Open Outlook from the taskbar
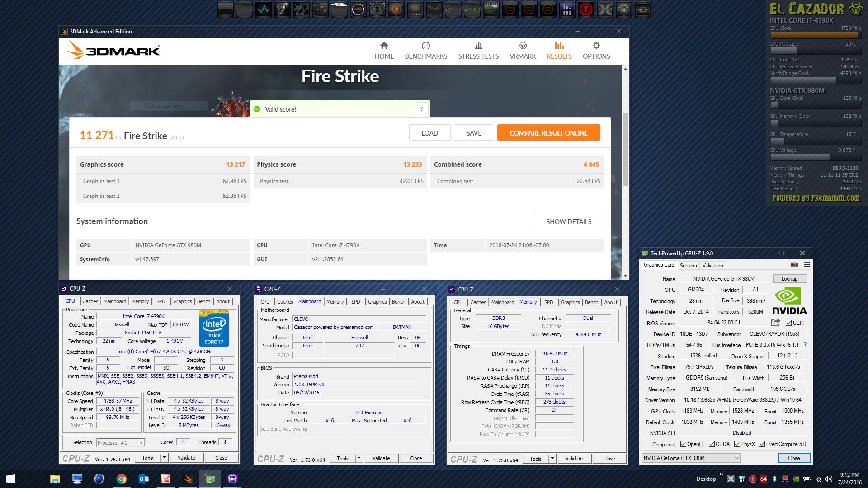868x488 pixels. tap(143, 479)
